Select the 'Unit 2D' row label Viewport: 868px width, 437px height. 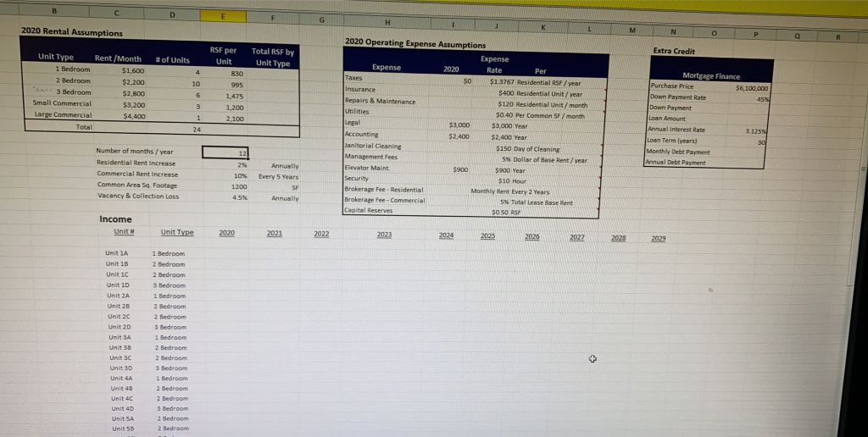tap(119, 327)
